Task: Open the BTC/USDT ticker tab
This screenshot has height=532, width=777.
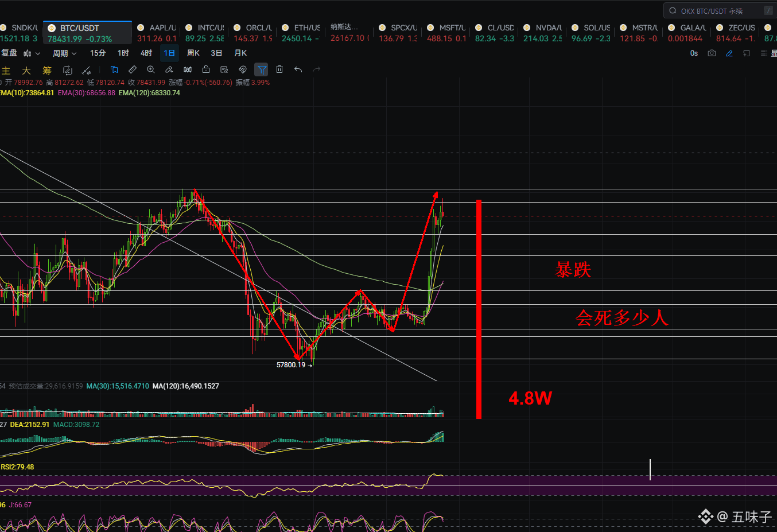Action: pos(87,33)
